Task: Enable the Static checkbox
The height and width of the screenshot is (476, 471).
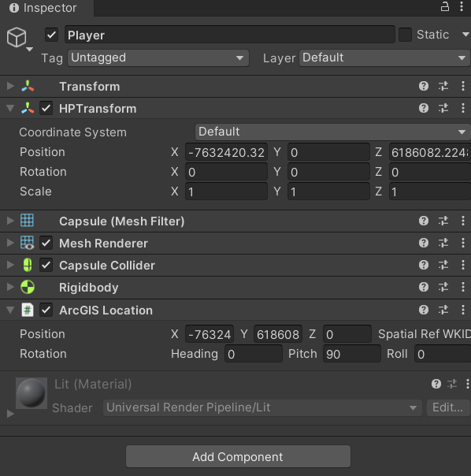Action: click(405, 35)
